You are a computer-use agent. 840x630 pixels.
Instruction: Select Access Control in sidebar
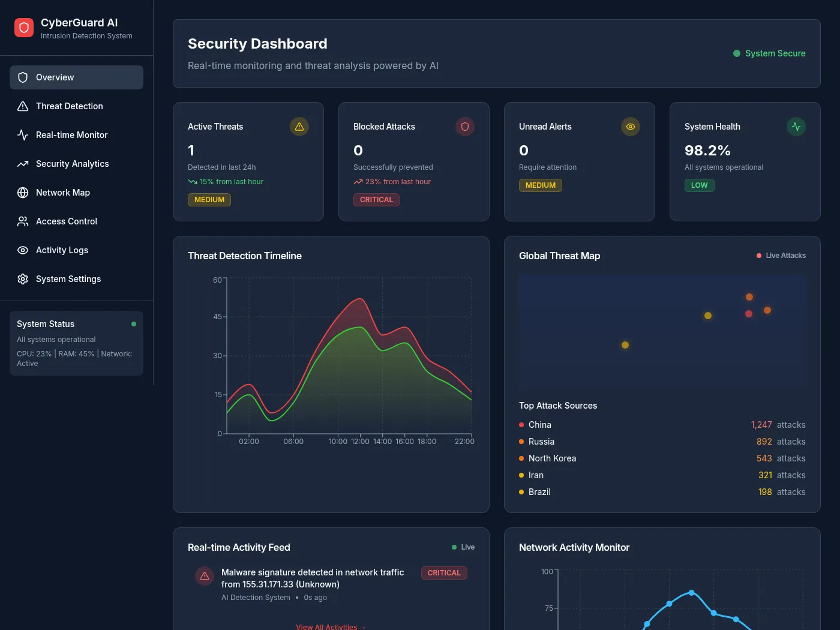(76, 221)
